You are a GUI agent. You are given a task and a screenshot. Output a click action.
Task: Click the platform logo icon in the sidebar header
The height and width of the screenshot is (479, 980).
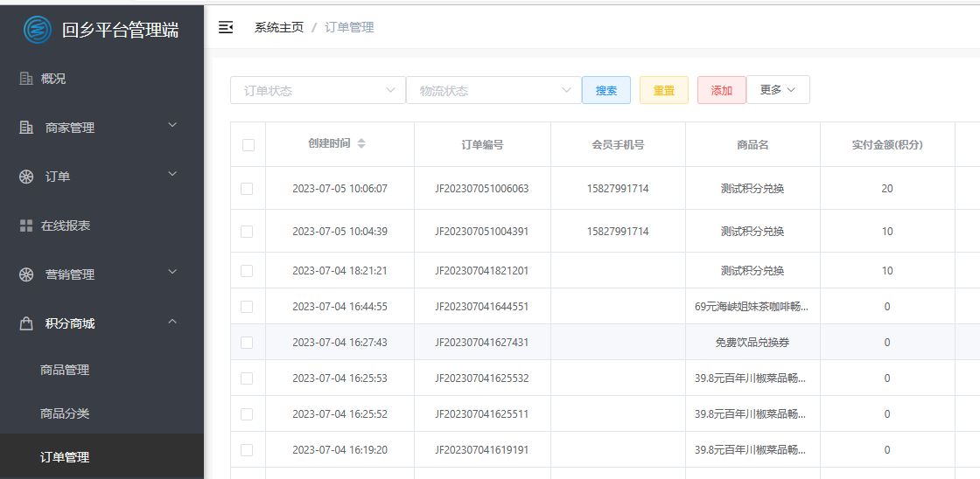pyautogui.click(x=38, y=30)
